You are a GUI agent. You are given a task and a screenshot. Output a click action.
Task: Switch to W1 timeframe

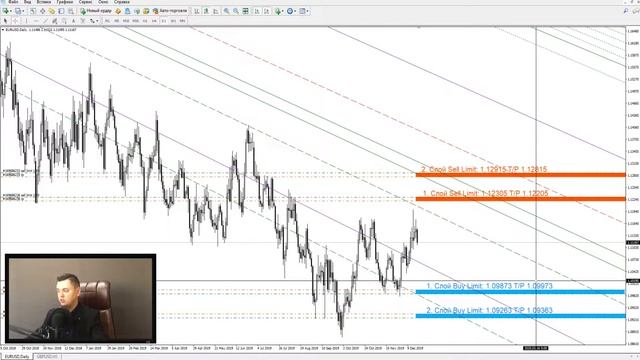tap(173, 20)
